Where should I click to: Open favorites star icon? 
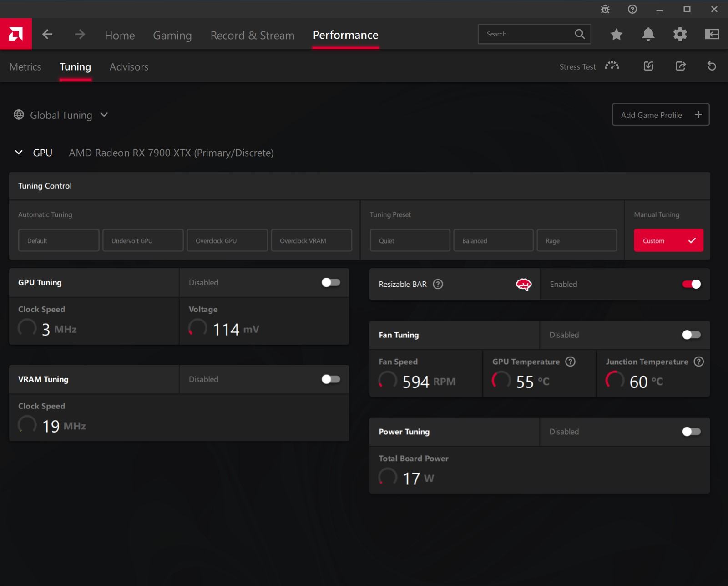(617, 34)
